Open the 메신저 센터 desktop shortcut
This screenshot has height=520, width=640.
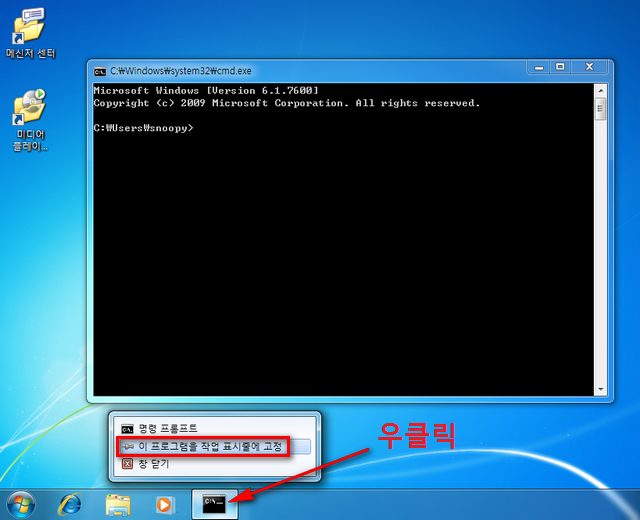point(30,33)
